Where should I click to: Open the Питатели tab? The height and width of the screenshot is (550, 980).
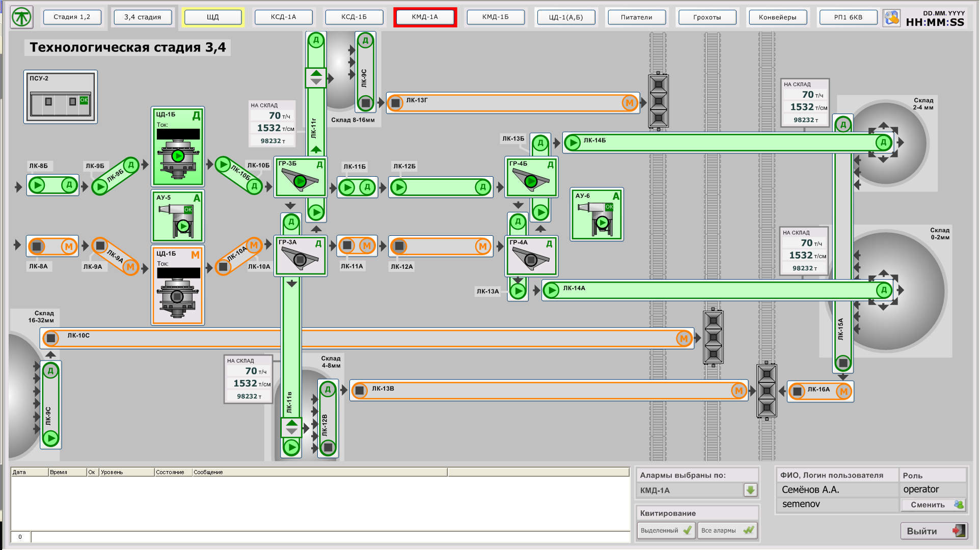click(636, 17)
